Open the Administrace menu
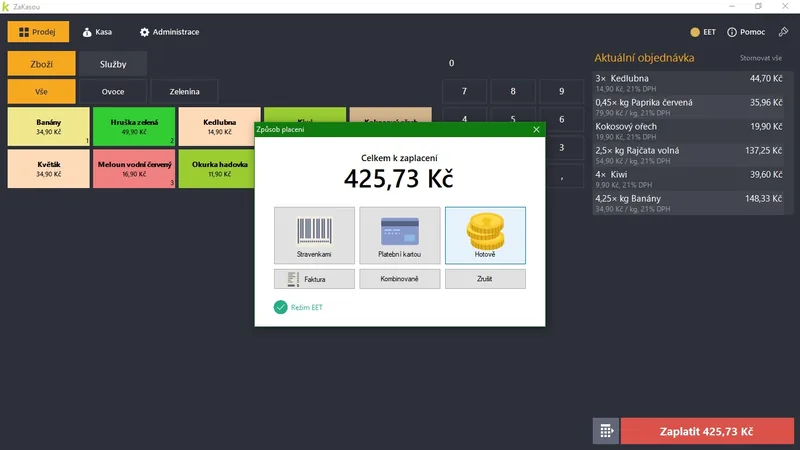This screenshot has height=450, width=800. [169, 32]
